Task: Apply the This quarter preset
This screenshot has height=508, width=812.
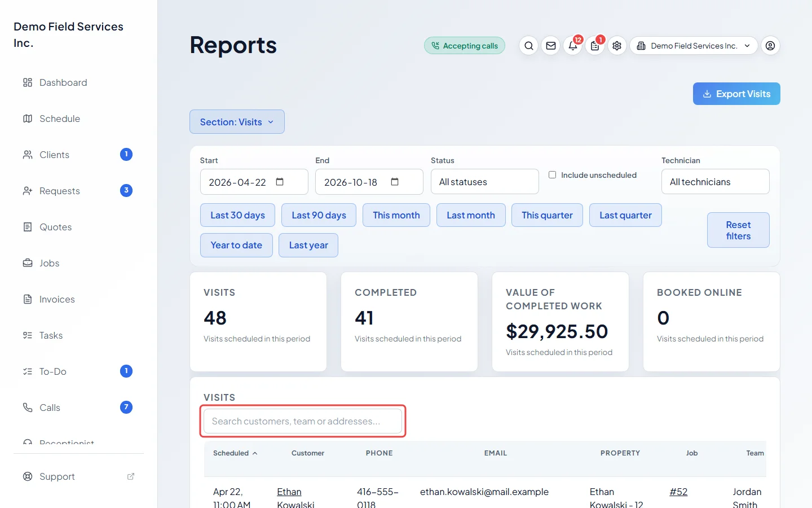Action: coord(547,215)
